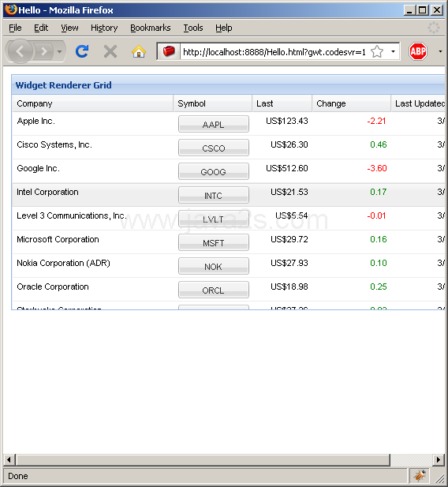Image resolution: width=448 pixels, height=487 pixels.
Task: Click the LVLT button
Action: (213, 219)
